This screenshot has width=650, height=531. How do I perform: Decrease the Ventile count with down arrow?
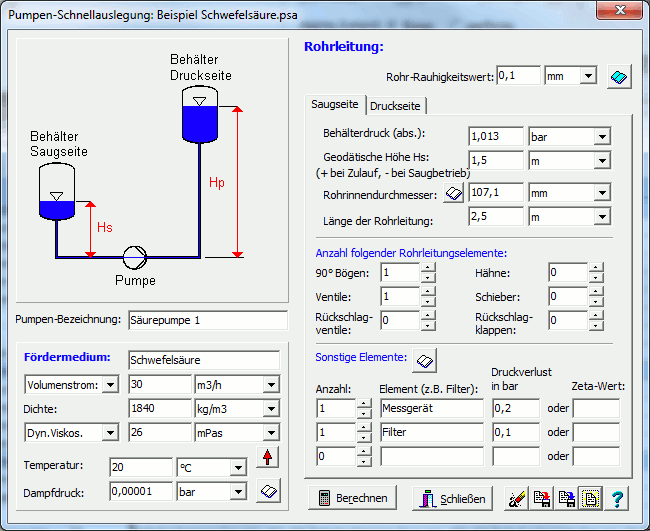click(x=428, y=301)
